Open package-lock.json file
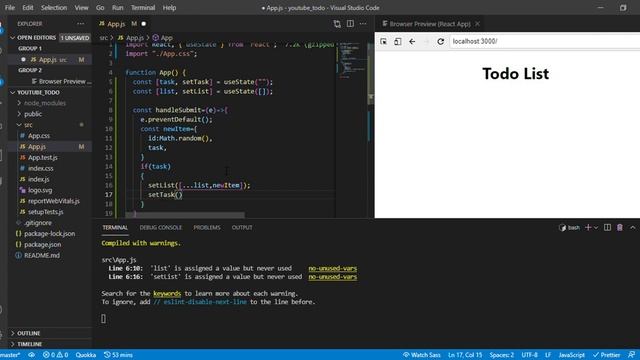Viewport: 640px width, 360px height. point(50,233)
